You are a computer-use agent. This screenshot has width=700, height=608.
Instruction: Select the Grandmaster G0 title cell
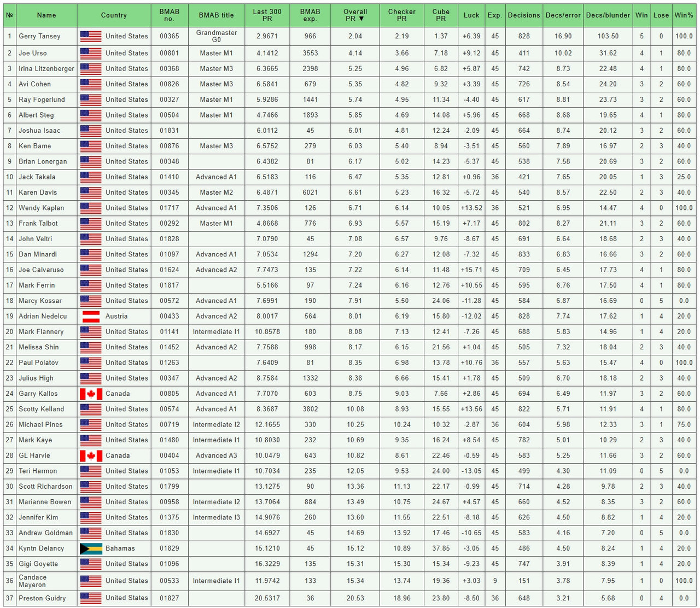216,36
